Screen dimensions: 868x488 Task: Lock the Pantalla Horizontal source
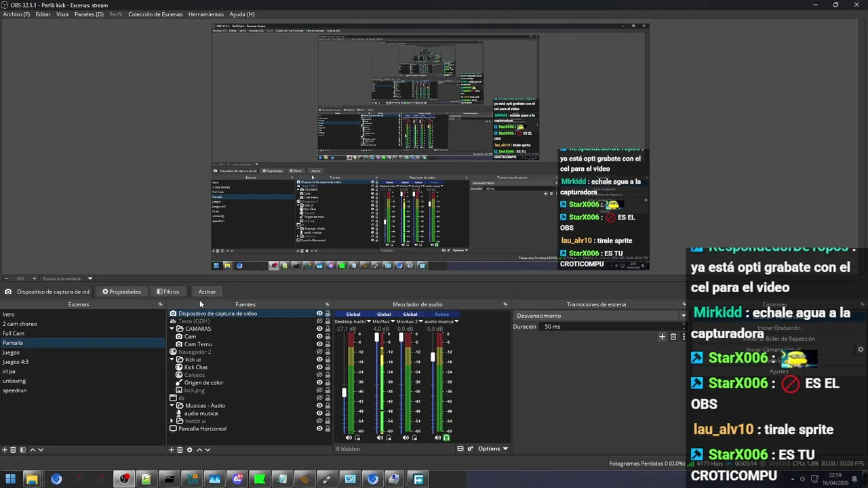(x=328, y=428)
